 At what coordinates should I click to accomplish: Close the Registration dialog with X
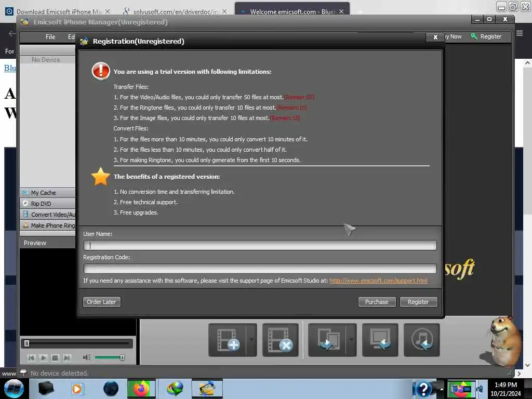click(435, 37)
